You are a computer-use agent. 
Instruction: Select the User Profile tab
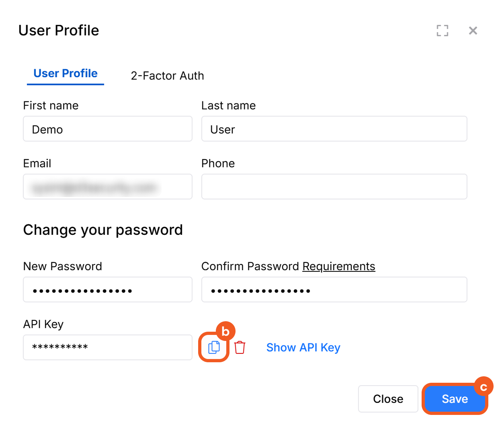point(66,74)
